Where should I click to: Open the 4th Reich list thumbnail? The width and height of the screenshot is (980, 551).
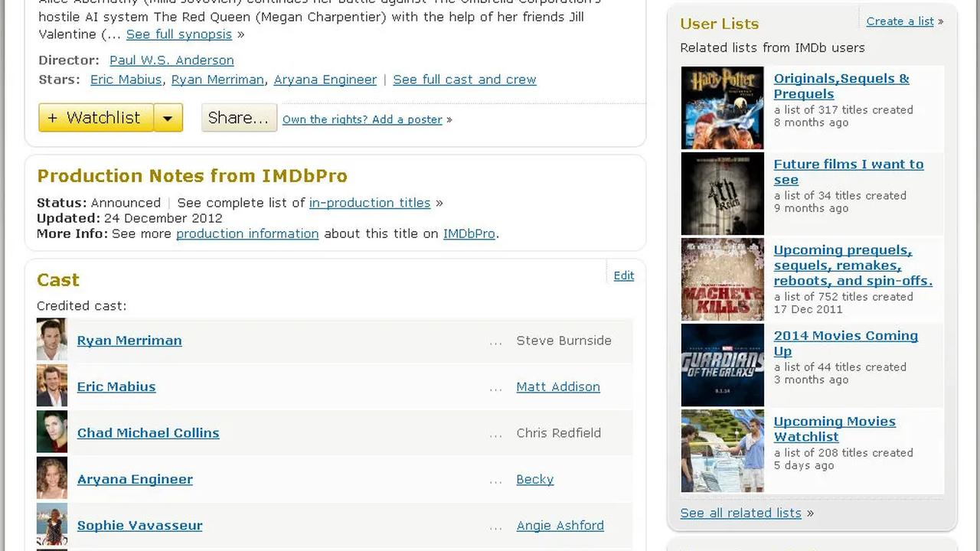pyautogui.click(x=723, y=194)
